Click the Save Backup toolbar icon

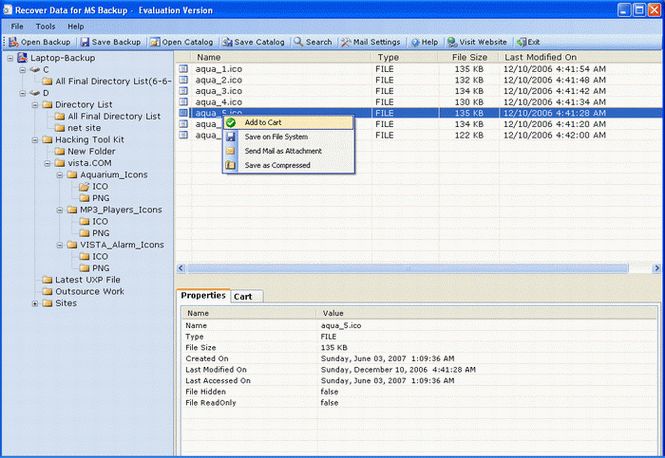pos(112,42)
